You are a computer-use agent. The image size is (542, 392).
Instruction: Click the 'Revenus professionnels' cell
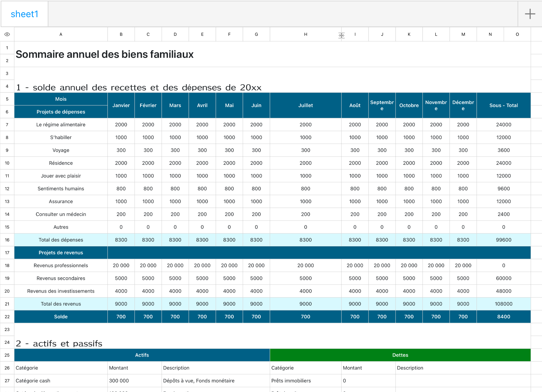point(61,266)
